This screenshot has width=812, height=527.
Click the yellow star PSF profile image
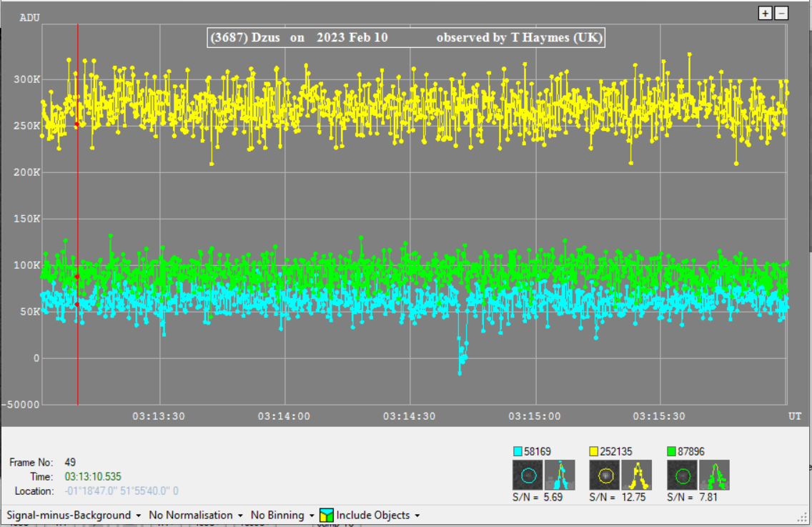click(x=636, y=475)
